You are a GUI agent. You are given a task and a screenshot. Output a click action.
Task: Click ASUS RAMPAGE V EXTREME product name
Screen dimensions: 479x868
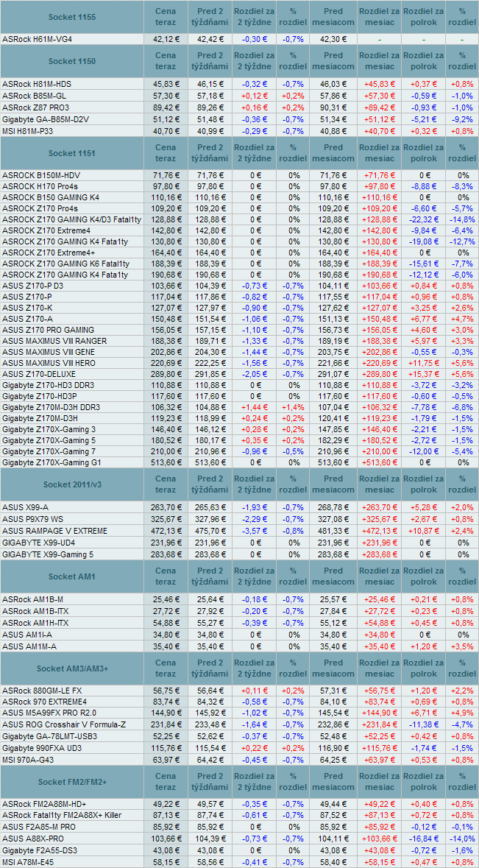coord(54,530)
